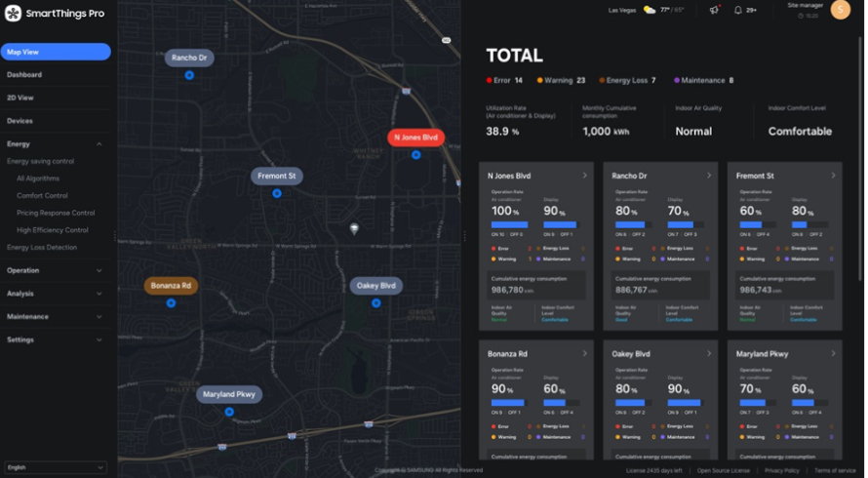868x478 pixels.
Task: Click the white center location marker on map
Action: click(354, 228)
